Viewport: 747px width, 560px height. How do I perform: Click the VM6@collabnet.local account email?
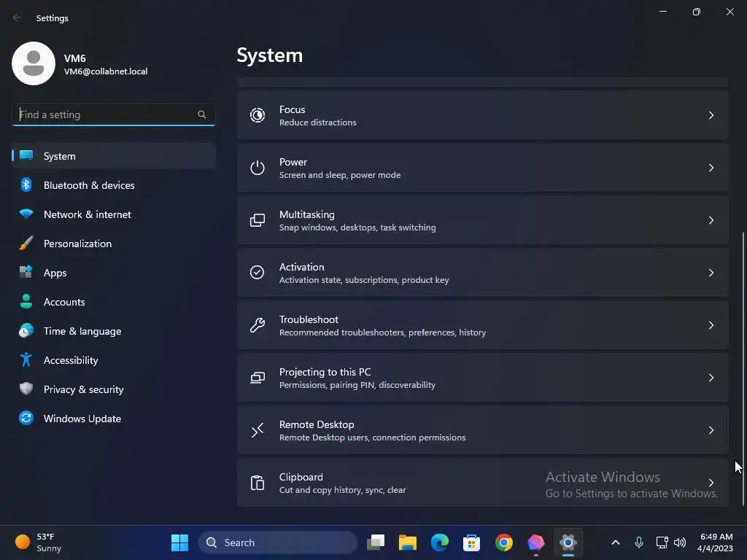(x=106, y=71)
